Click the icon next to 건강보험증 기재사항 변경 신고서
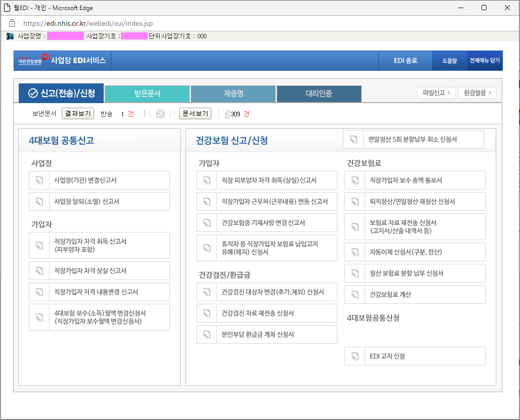 tap(206, 223)
